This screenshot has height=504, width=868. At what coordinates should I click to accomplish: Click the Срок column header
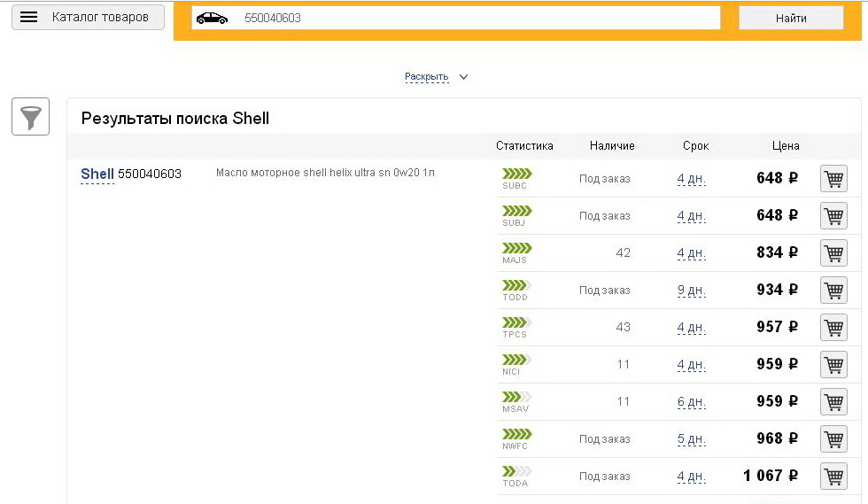[x=695, y=145]
